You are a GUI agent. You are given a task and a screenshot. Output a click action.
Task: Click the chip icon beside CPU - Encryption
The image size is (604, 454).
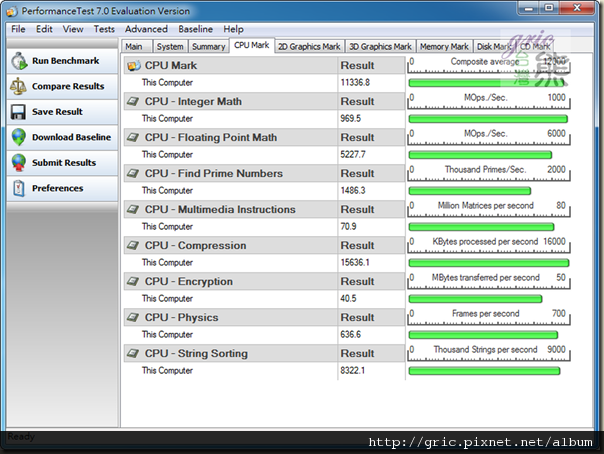(133, 281)
